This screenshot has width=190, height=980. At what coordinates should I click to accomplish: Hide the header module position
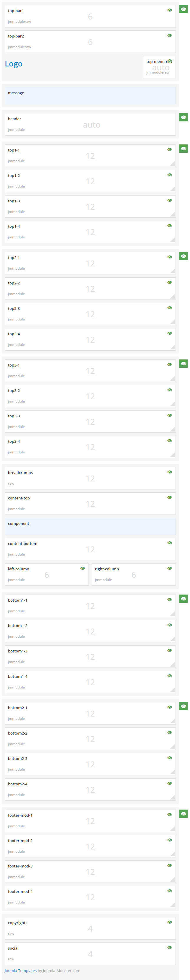pyautogui.click(x=183, y=117)
